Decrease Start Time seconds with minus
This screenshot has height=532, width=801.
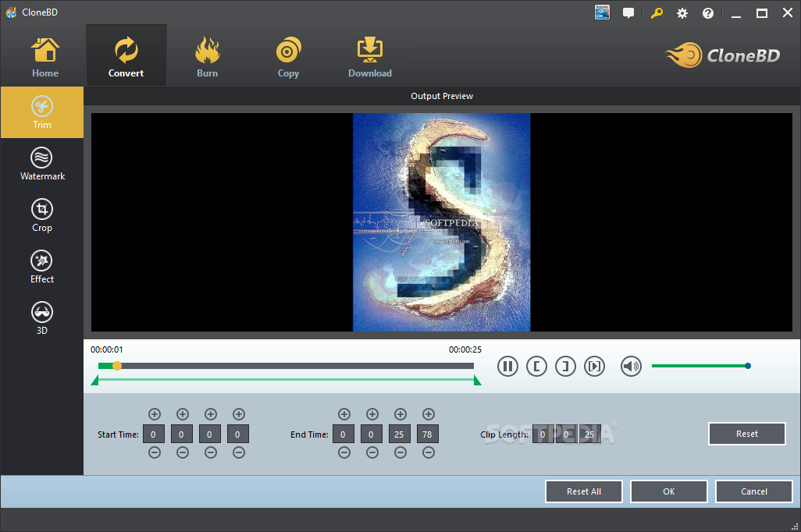[x=211, y=452]
